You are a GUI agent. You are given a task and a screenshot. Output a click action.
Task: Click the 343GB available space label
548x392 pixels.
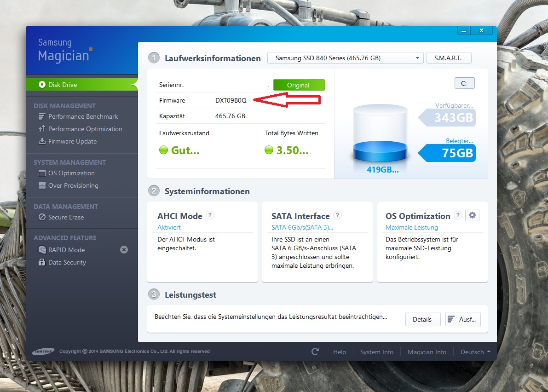click(x=448, y=118)
